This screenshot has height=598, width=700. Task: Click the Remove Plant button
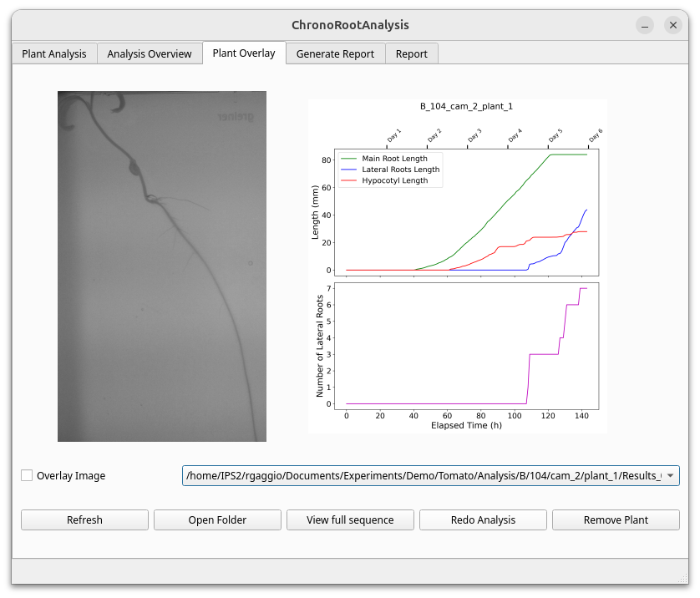(616, 519)
